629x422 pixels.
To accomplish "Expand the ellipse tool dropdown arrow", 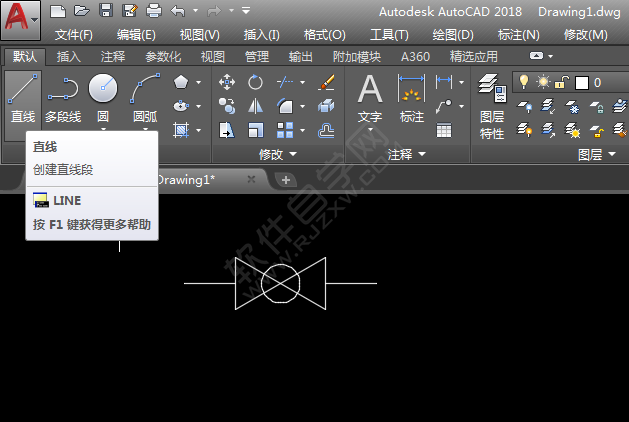I will point(199,107).
